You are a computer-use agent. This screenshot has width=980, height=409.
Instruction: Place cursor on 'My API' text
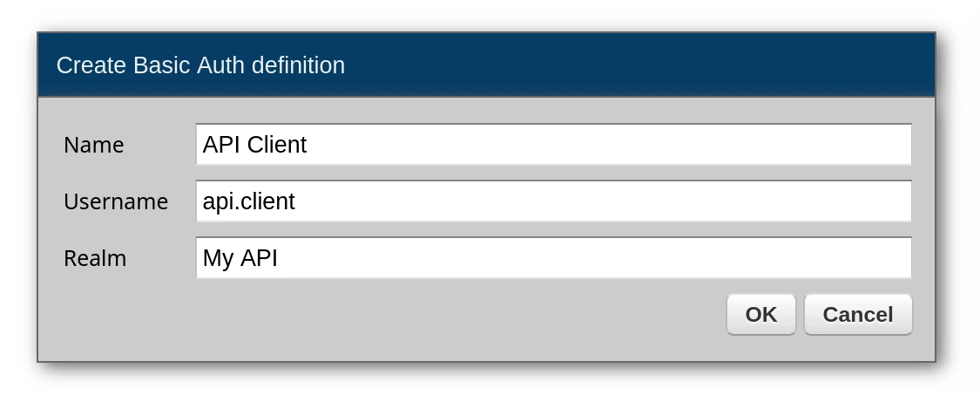(x=240, y=258)
